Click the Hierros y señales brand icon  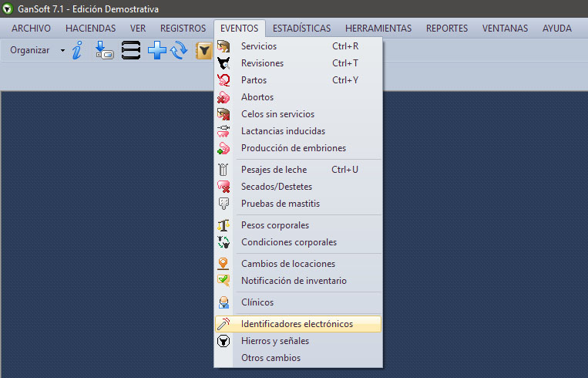click(223, 341)
